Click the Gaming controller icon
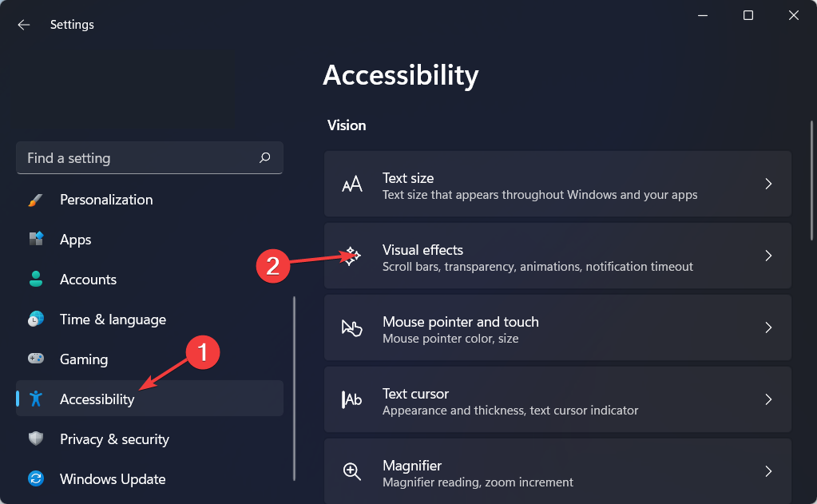Screen dimensions: 817x504 [35, 359]
